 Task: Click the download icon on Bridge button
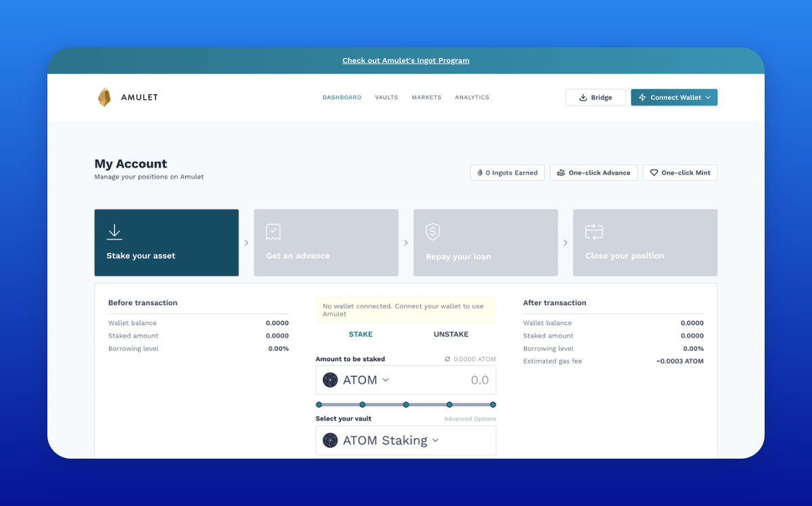coord(583,97)
